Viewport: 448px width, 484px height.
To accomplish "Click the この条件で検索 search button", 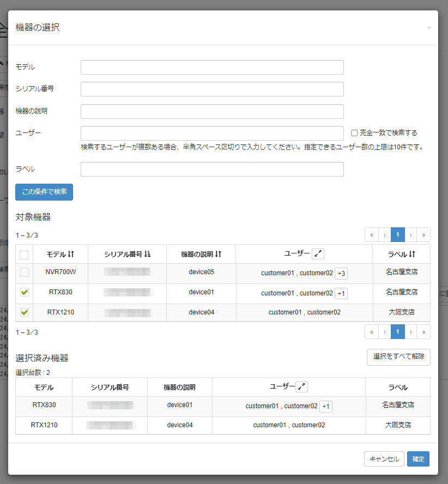I will [x=44, y=192].
